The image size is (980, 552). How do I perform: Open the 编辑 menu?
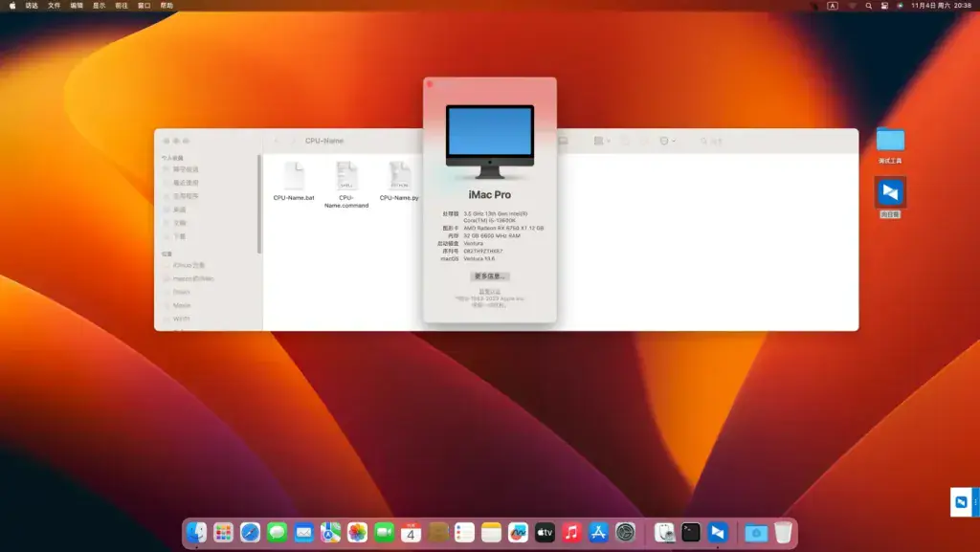coord(77,6)
